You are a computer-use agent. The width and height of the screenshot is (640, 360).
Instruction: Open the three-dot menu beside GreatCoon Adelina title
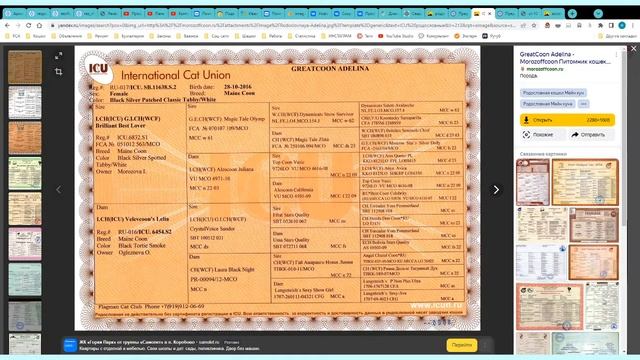616,55
